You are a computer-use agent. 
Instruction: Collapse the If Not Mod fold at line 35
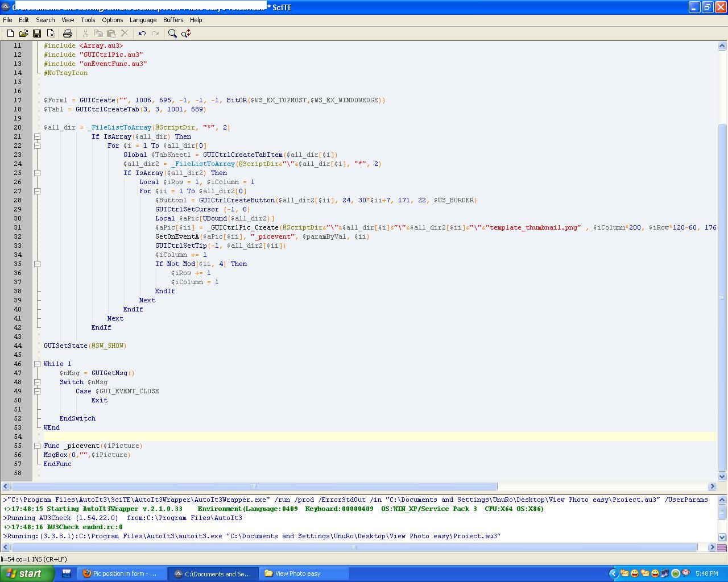click(37, 264)
